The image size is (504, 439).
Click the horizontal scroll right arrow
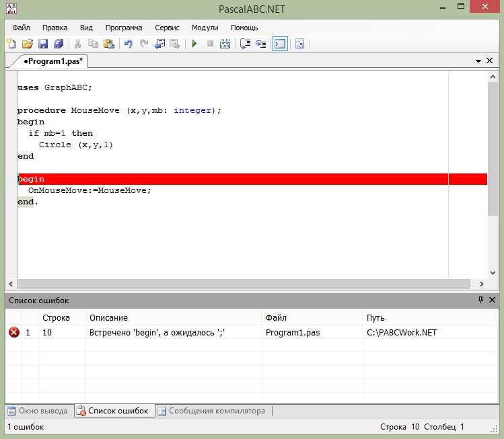tap(481, 284)
